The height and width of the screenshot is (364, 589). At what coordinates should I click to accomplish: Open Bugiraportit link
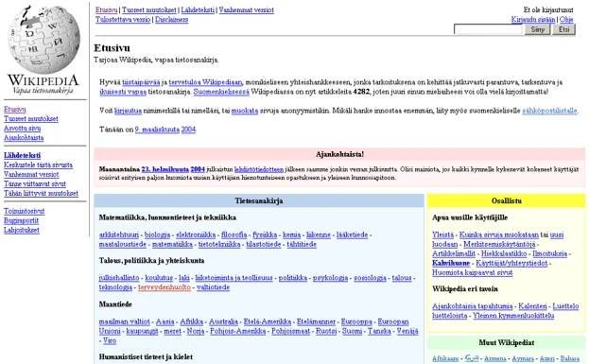click(22, 220)
